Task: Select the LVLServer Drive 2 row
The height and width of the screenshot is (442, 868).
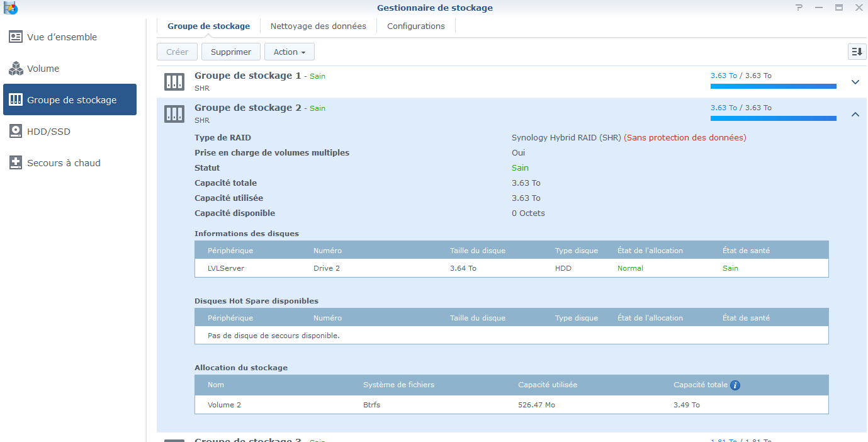Action: pyautogui.click(x=511, y=268)
